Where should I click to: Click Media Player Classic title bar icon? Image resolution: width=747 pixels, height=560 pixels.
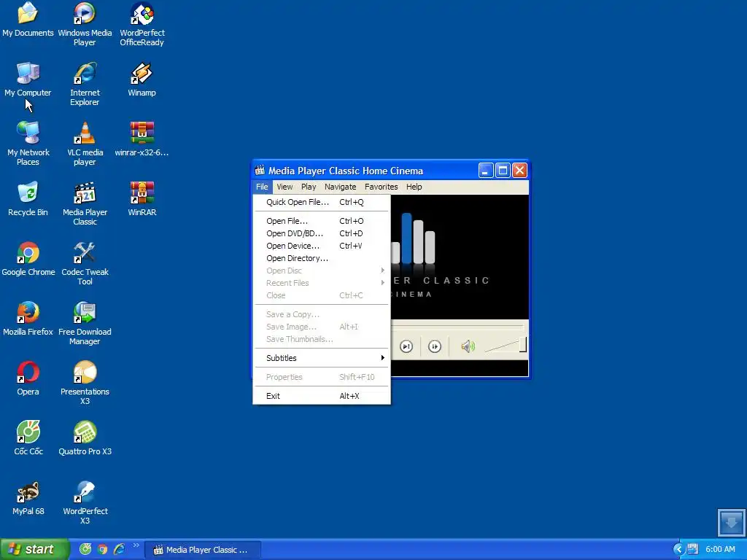coord(260,171)
